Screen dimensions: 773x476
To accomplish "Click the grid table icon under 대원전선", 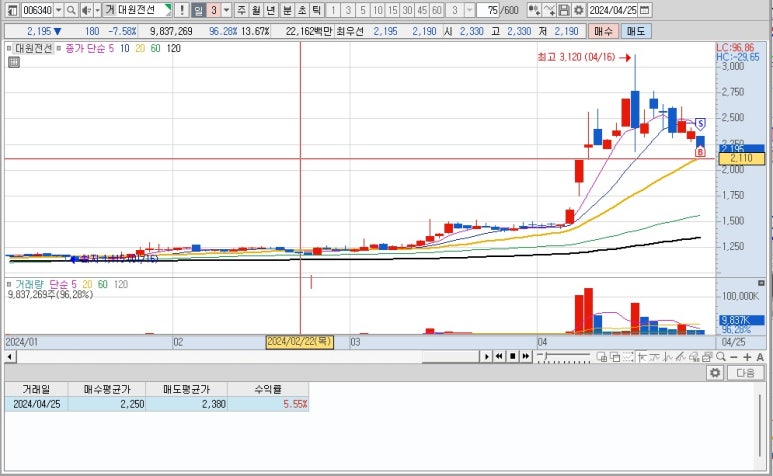I will [x=14, y=62].
